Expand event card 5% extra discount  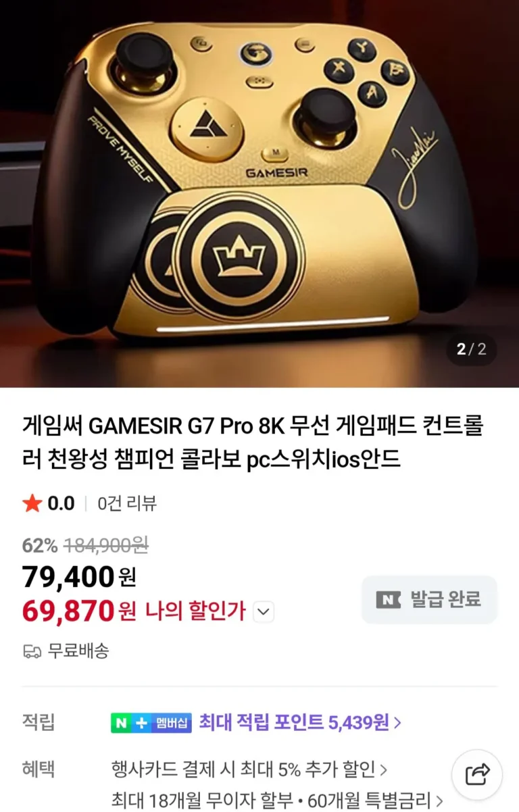pyautogui.click(x=249, y=769)
